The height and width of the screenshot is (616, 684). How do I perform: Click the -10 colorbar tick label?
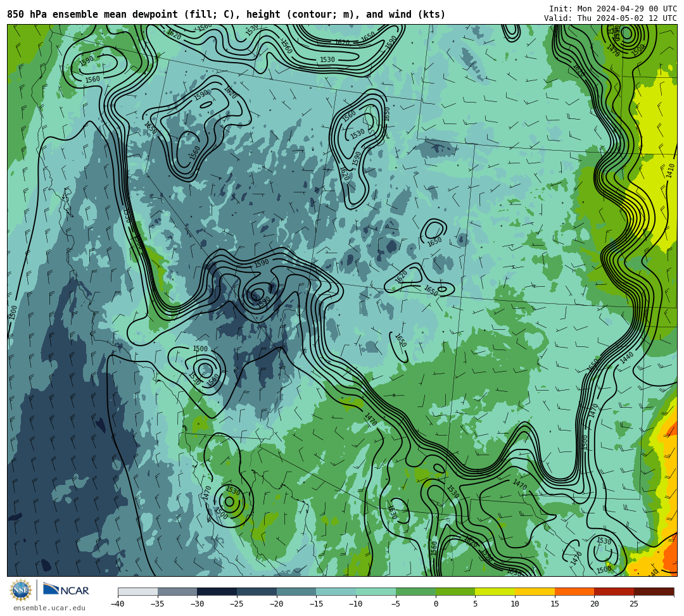pyautogui.click(x=355, y=604)
